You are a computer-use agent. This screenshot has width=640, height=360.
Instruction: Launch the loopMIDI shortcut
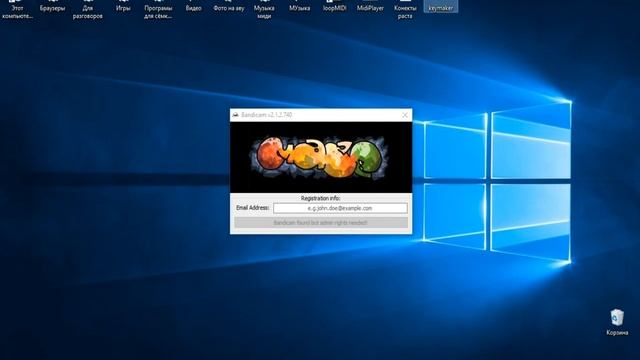pos(335,7)
